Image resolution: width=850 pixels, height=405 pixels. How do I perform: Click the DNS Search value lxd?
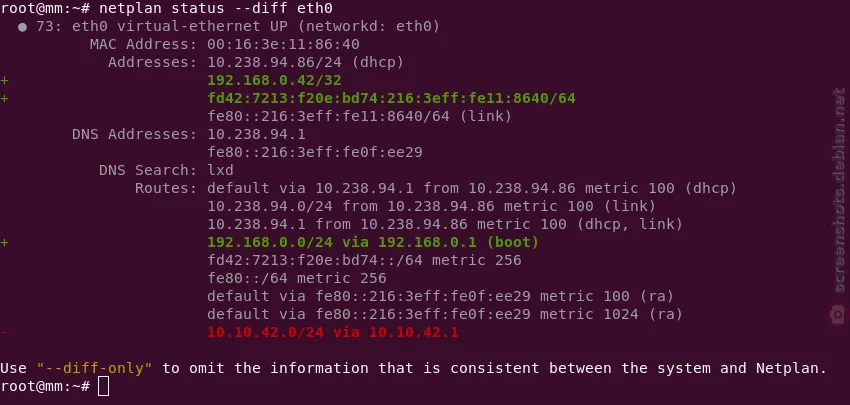(220, 170)
